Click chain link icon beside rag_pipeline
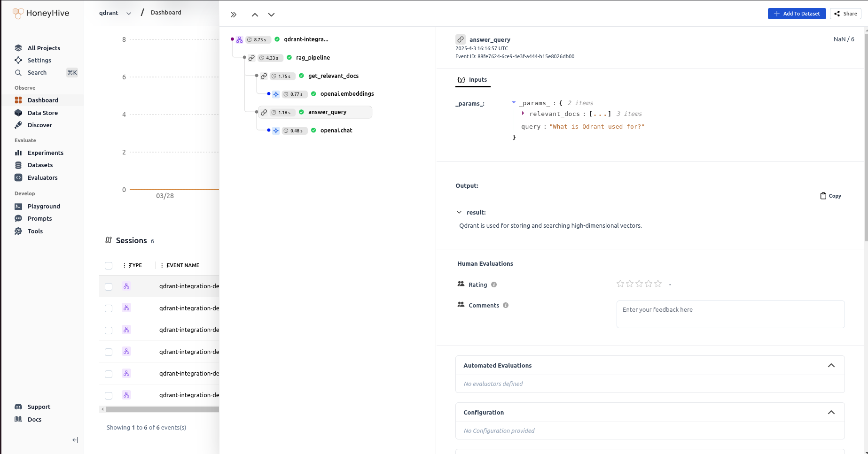The image size is (868, 454). [252, 58]
